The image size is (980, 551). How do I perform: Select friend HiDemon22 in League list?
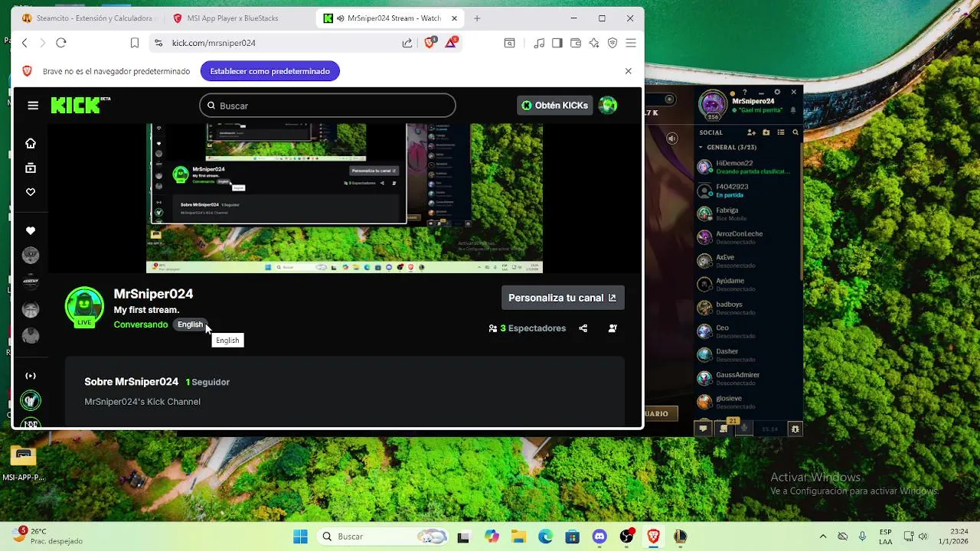749,167
